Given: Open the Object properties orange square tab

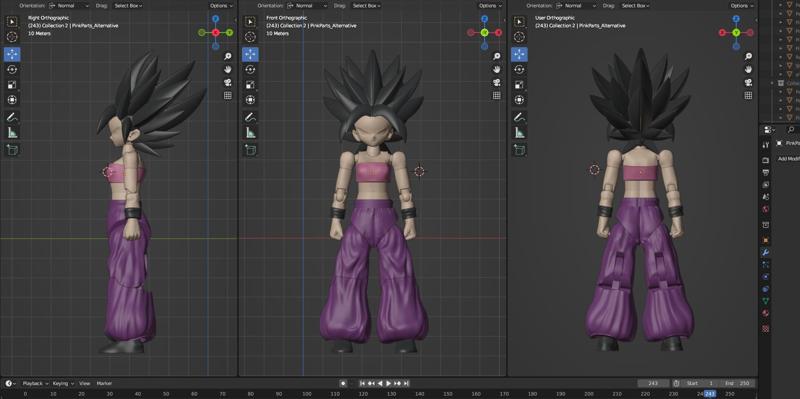Looking at the screenshot, I should pos(765,239).
